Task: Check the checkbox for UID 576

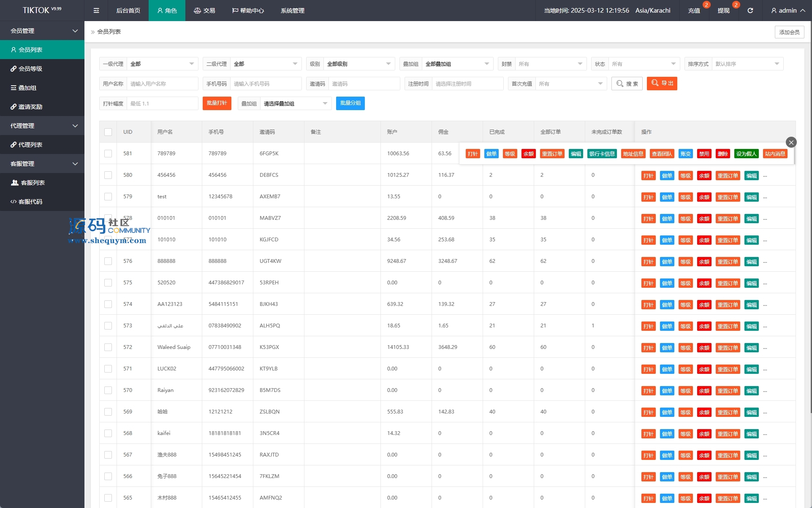Action: click(108, 261)
